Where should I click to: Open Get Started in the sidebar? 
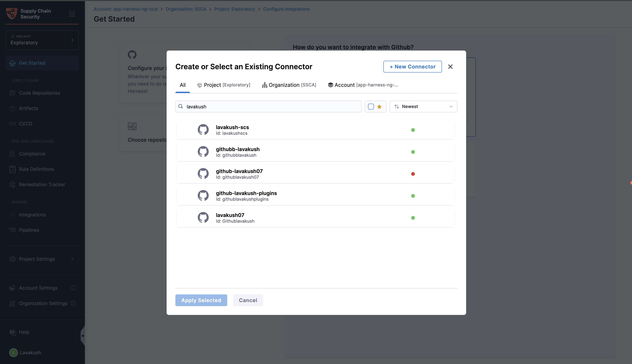click(42, 63)
